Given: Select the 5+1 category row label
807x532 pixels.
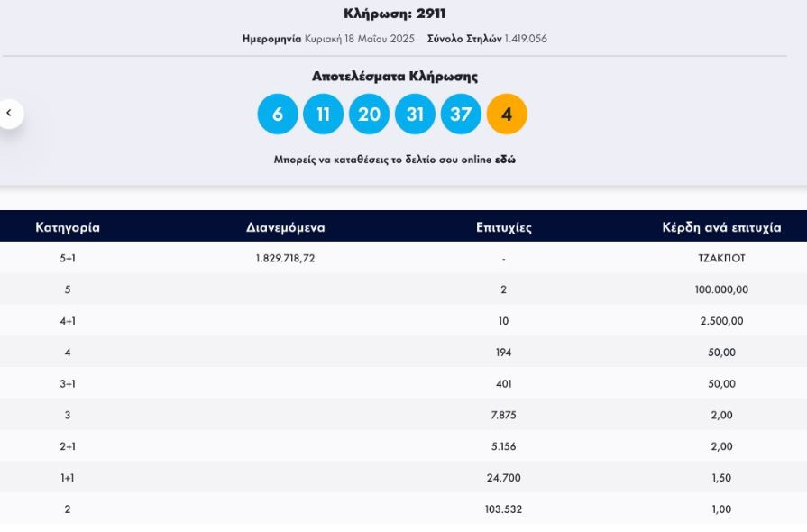Looking at the screenshot, I should 68,258.
